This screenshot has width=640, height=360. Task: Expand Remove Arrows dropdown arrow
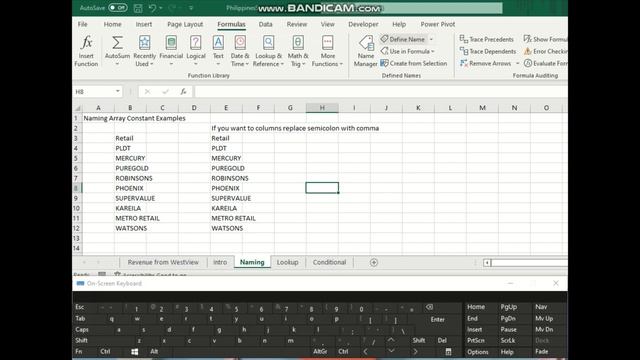(517, 63)
